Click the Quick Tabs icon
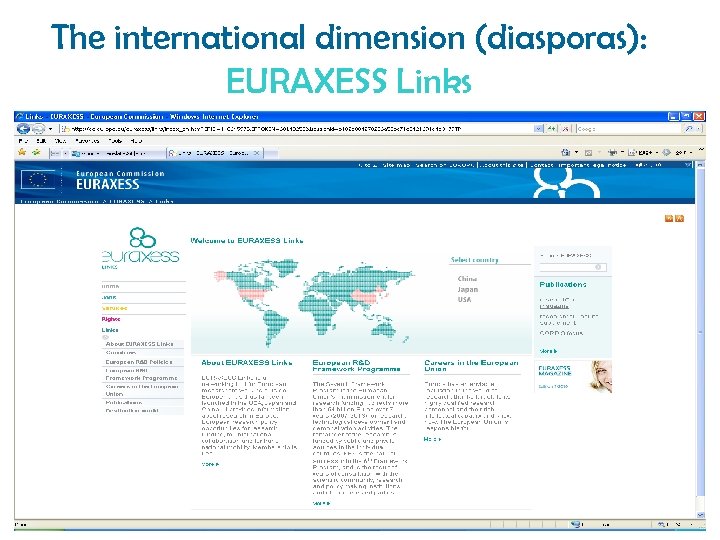Screen dimensions: 720x540 point(55,153)
